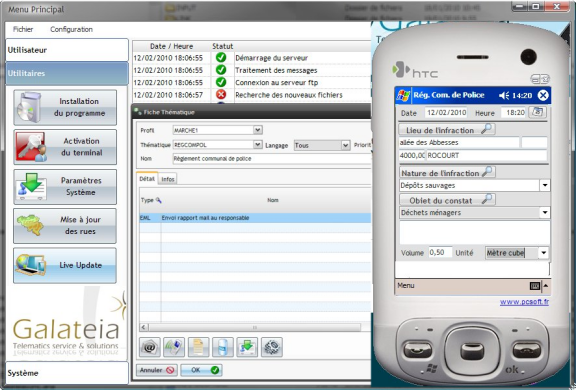
Task: Click the Date field on phone
Action: [x=446, y=112]
